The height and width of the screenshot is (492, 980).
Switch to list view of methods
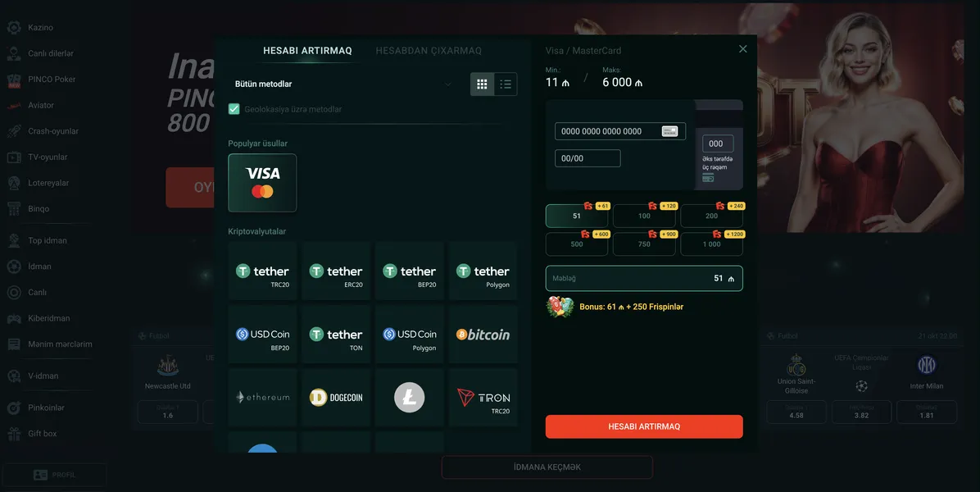(506, 84)
